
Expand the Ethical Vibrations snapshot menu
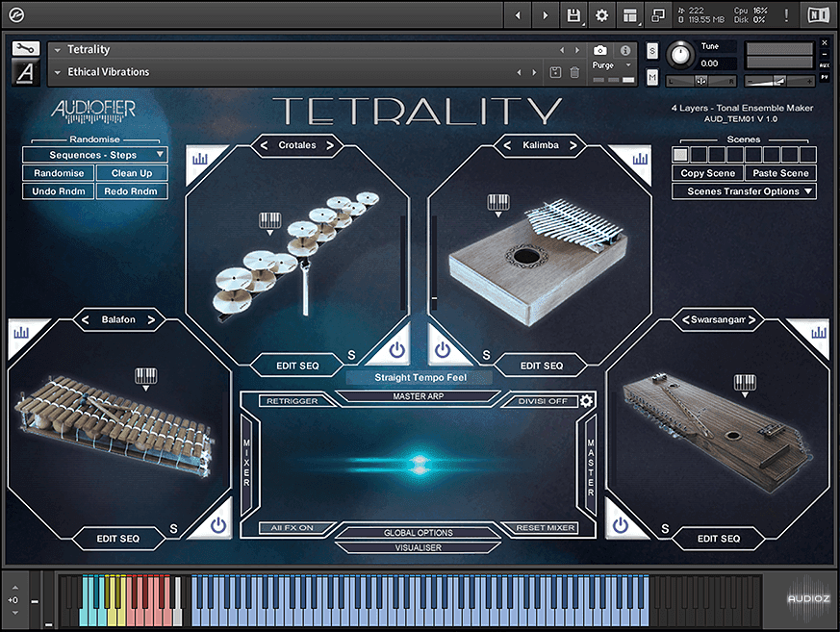tap(58, 72)
